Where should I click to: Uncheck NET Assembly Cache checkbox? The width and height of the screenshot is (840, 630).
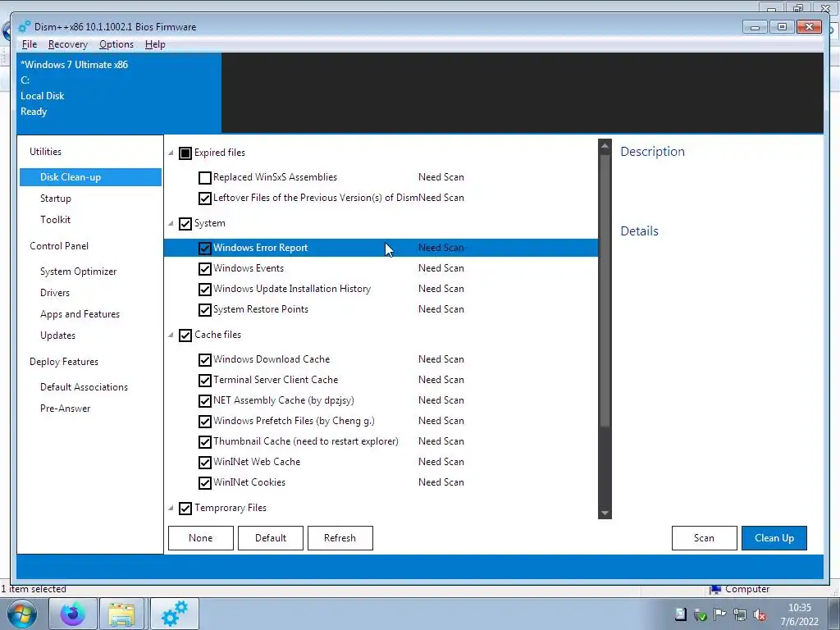pyautogui.click(x=204, y=400)
